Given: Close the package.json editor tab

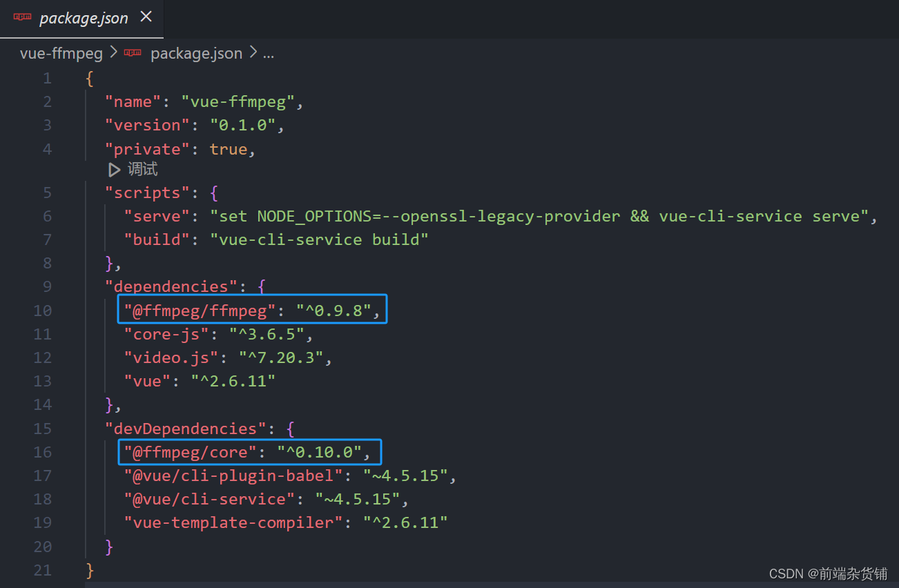Looking at the screenshot, I should pos(146,17).
